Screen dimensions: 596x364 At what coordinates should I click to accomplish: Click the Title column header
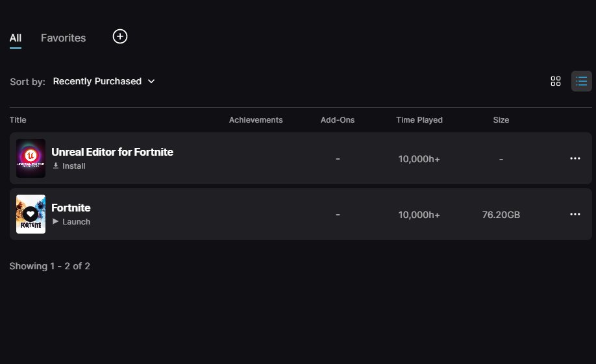click(18, 120)
